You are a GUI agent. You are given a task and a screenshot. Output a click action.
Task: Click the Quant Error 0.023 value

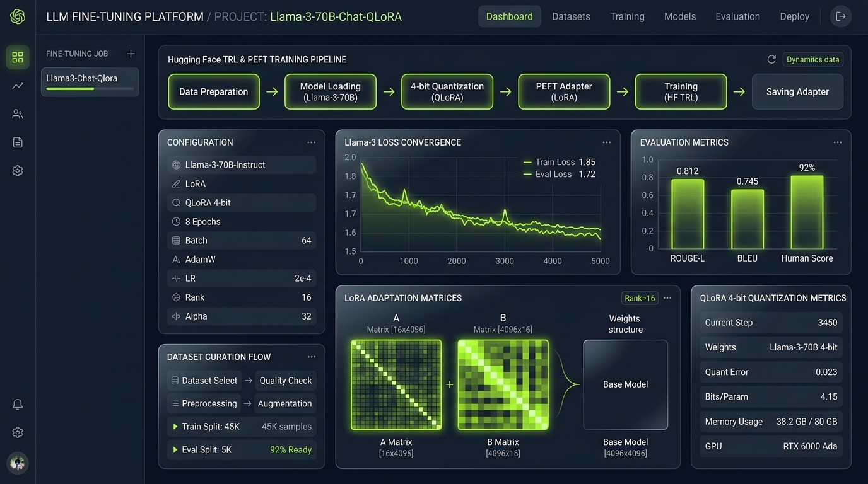click(x=826, y=372)
